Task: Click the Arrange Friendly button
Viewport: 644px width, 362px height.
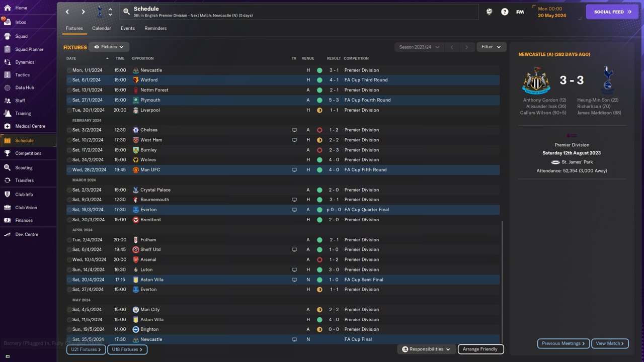Action: pyautogui.click(x=480, y=349)
